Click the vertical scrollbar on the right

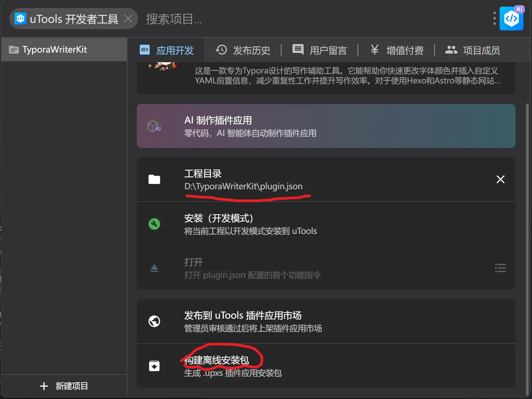(527, 249)
